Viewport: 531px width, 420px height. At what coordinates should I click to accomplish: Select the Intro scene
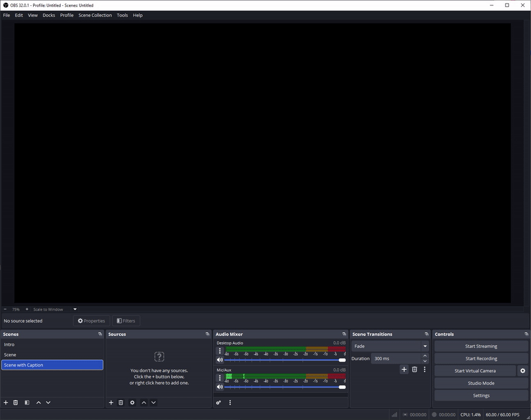[52, 344]
